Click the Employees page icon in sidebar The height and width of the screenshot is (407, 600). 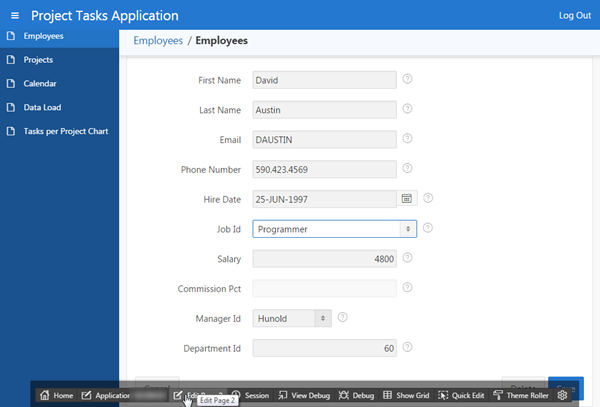(11, 36)
